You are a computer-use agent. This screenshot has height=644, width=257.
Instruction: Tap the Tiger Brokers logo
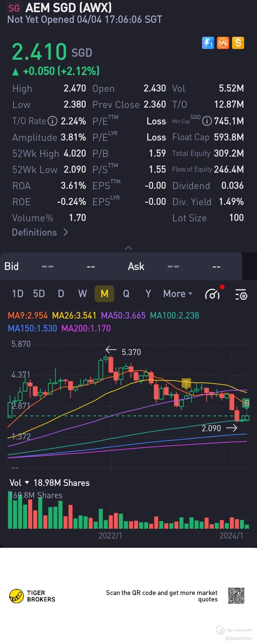point(32,596)
